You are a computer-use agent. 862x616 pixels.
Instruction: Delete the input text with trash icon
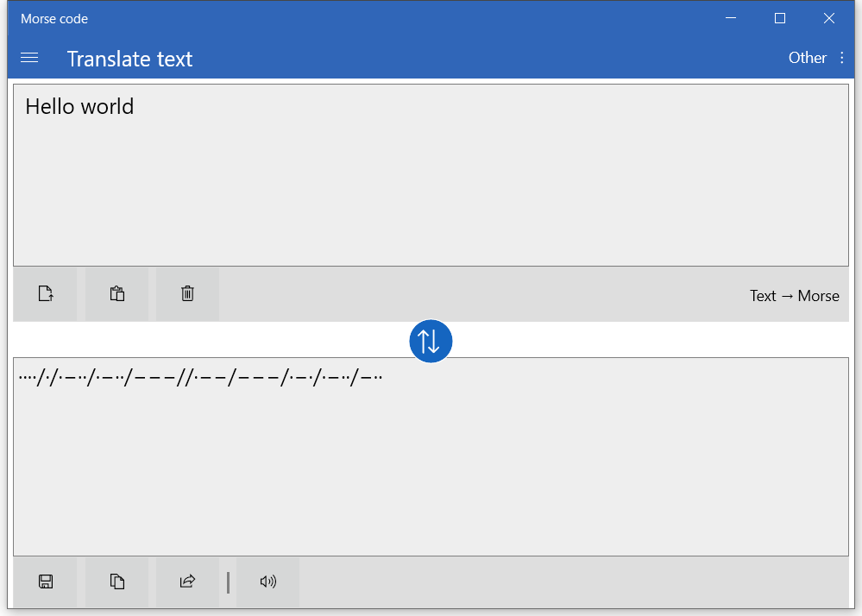coord(187,294)
